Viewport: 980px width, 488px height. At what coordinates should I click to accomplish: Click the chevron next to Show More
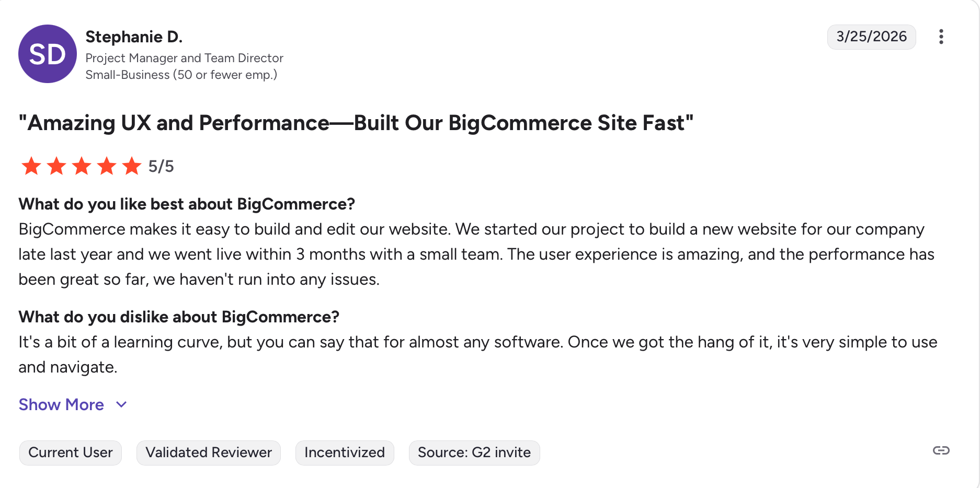pyautogui.click(x=121, y=404)
